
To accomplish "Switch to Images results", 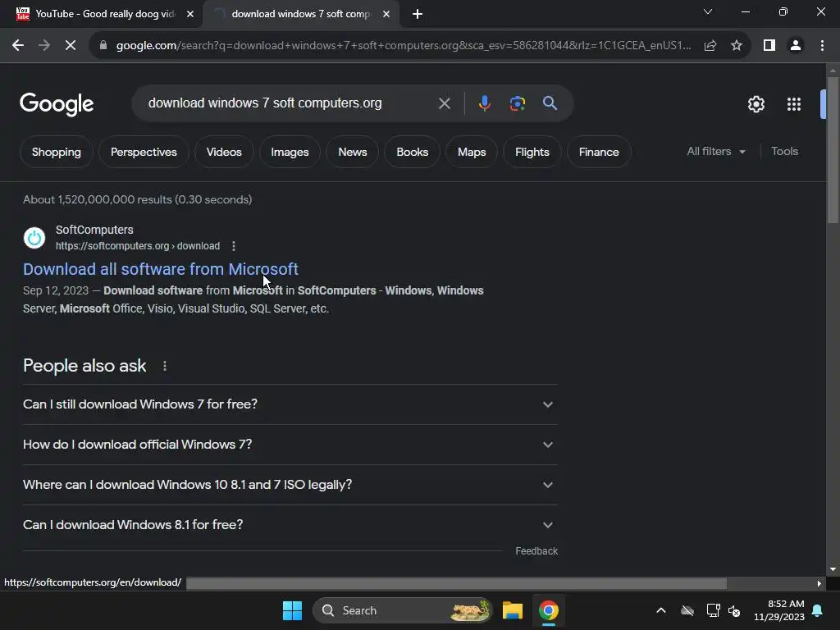I will point(290,152).
